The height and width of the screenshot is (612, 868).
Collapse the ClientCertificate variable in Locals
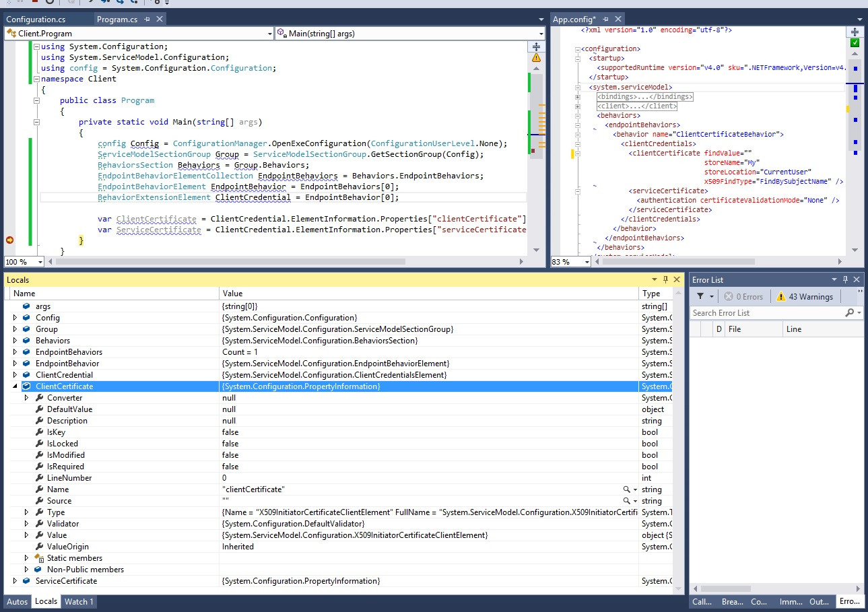[15, 386]
